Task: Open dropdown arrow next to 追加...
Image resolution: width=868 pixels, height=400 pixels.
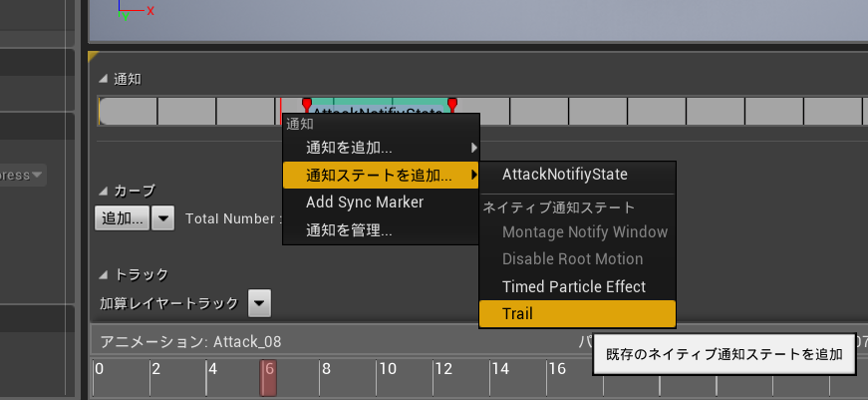Action: (x=162, y=218)
